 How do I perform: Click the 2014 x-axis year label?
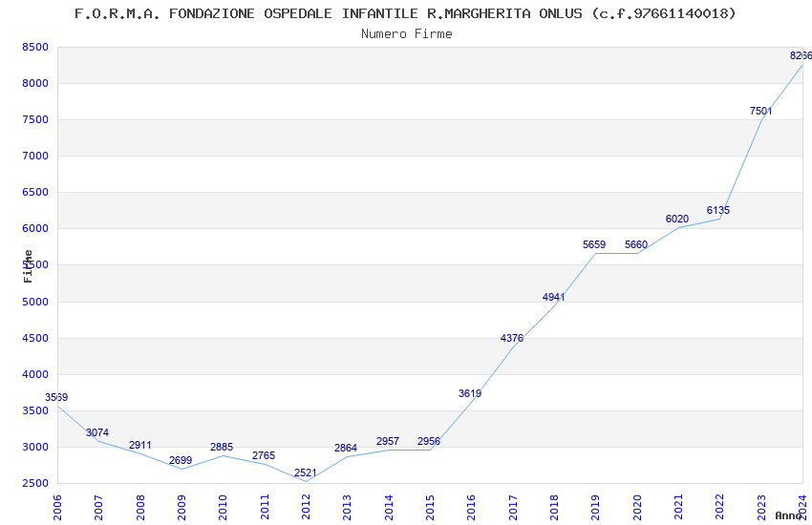click(x=389, y=507)
